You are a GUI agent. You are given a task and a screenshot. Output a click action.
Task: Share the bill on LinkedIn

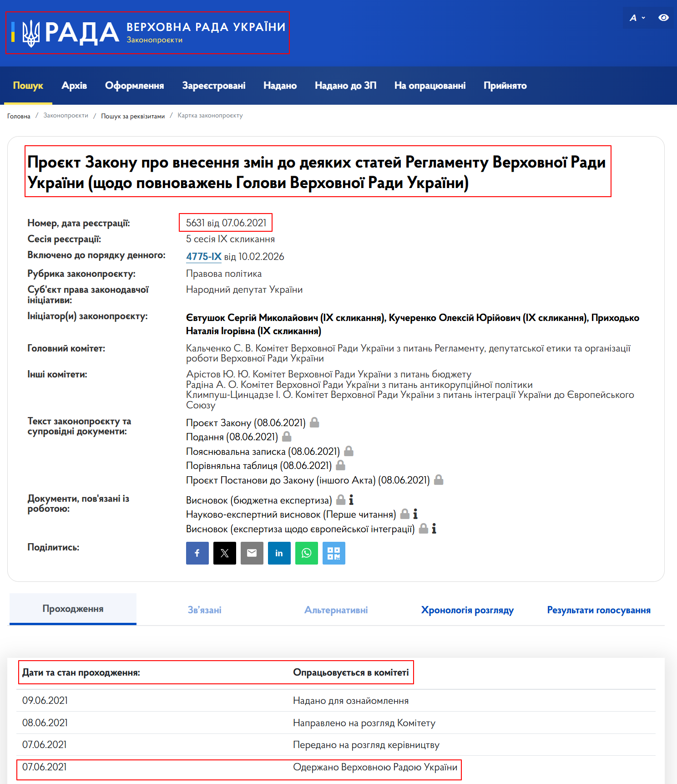(279, 553)
